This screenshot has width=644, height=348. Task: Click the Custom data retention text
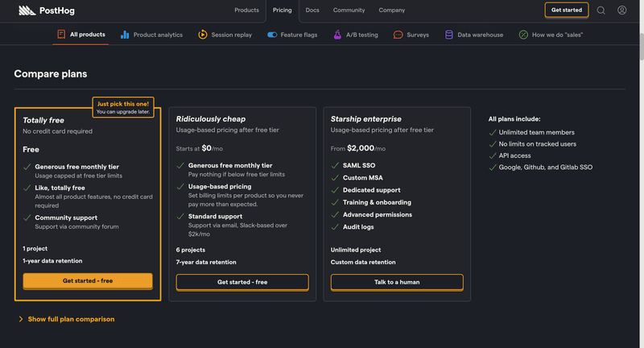(363, 262)
